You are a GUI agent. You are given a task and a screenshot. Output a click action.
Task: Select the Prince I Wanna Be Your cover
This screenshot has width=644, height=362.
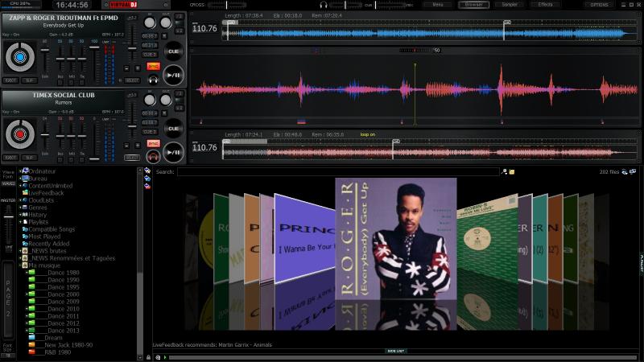point(305,239)
